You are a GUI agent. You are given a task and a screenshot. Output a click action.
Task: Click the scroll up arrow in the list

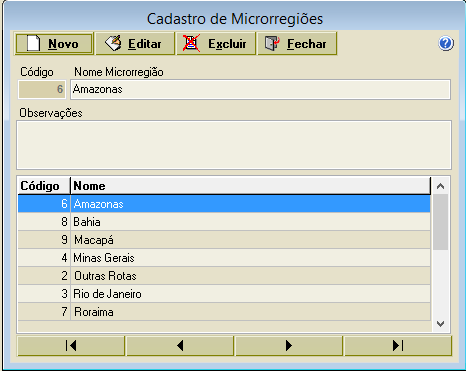click(440, 186)
